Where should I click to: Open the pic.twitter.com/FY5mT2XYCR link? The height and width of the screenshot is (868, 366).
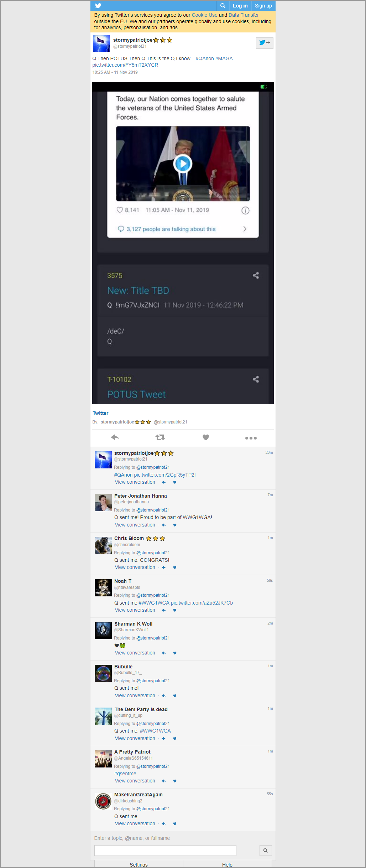click(125, 65)
